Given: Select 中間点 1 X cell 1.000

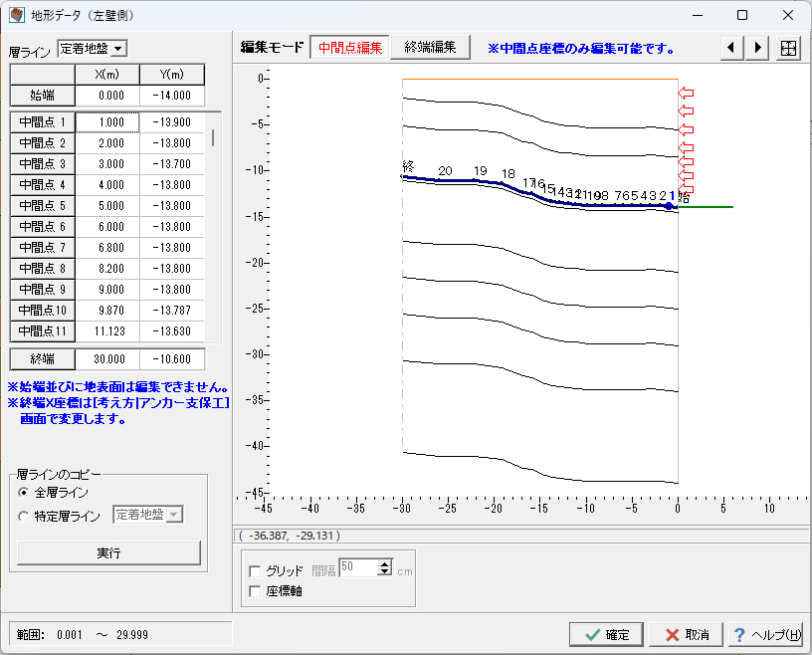Looking at the screenshot, I should click(x=107, y=122).
